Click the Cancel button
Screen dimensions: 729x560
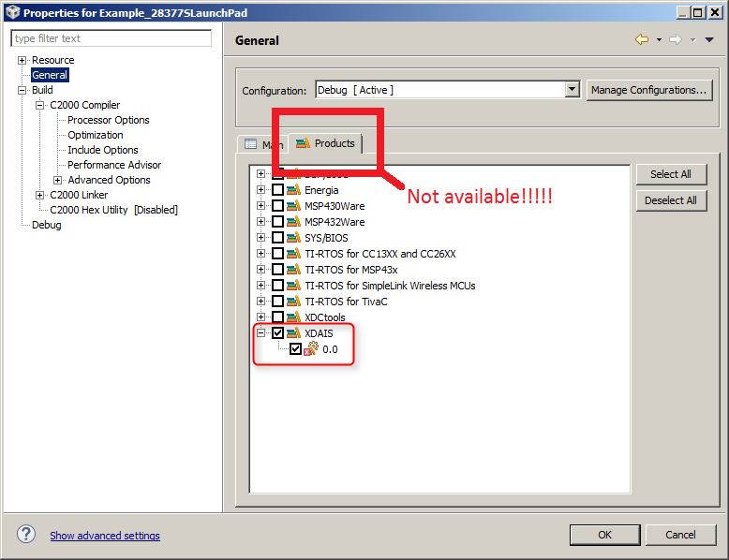[680, 535]
